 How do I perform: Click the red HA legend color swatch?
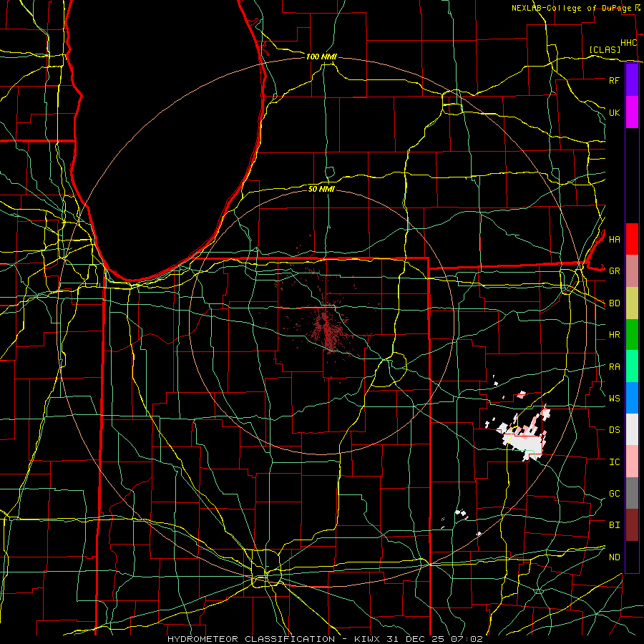click(632, 239)
